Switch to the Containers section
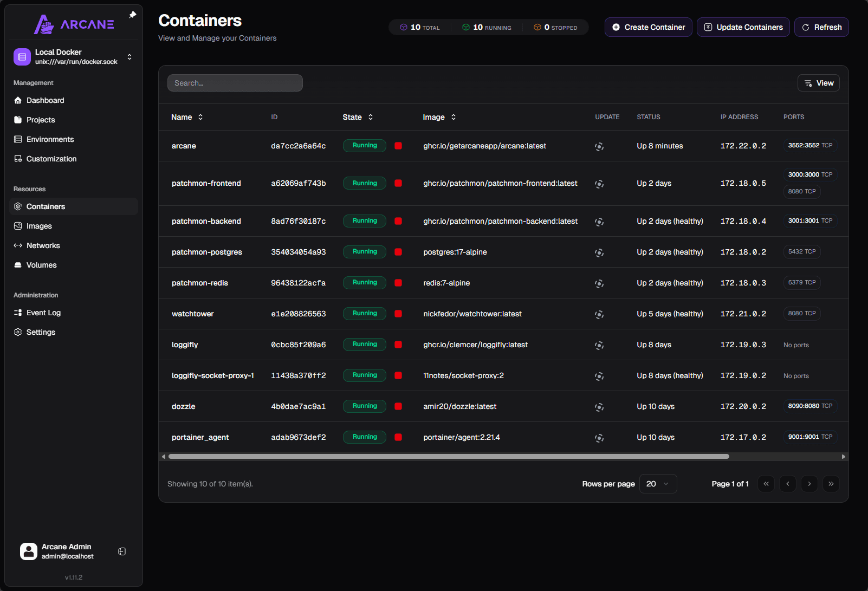 point(46,206)
